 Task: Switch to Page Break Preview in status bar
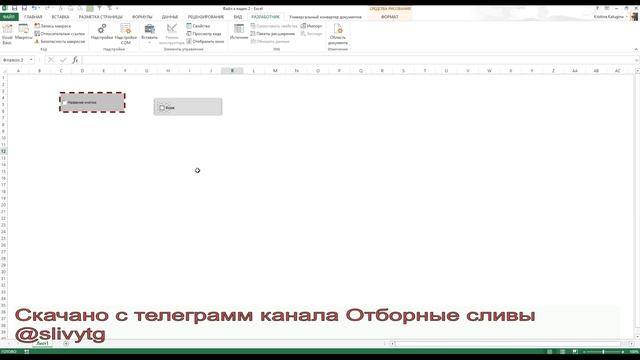coord(575,352)
